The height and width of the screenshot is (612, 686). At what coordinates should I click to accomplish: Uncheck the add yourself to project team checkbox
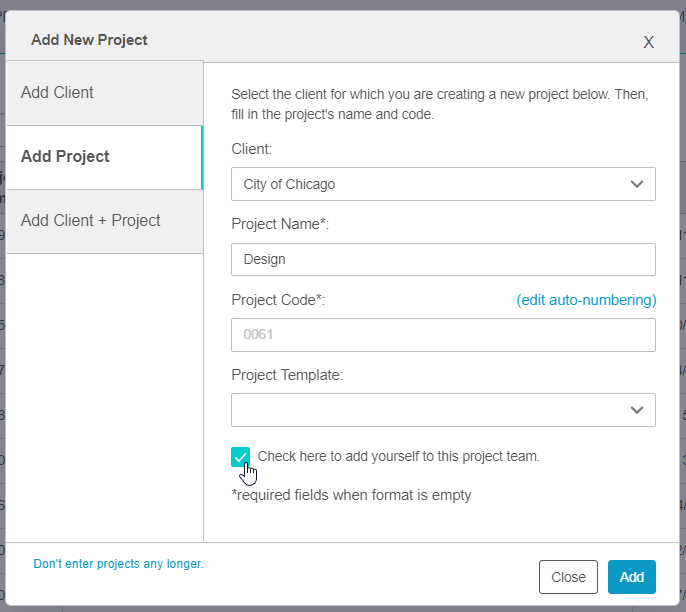tap(240, 457)
